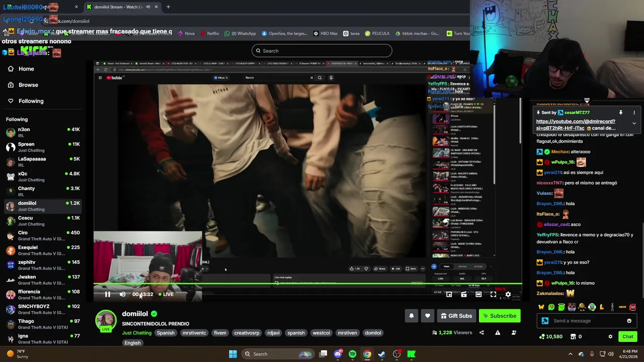Open n3on channel in Following list
The height and width of the screenshot is (362, 644).
43,132
